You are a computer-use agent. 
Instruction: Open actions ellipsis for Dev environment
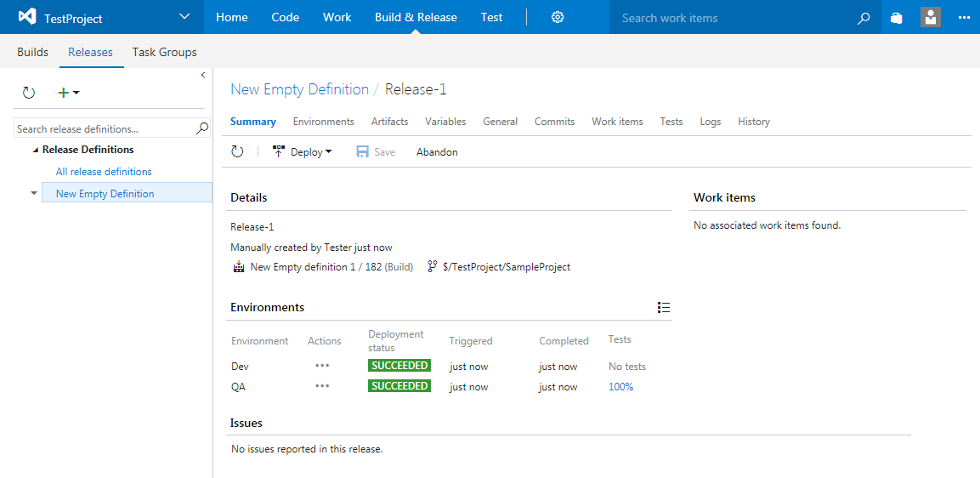322,366
